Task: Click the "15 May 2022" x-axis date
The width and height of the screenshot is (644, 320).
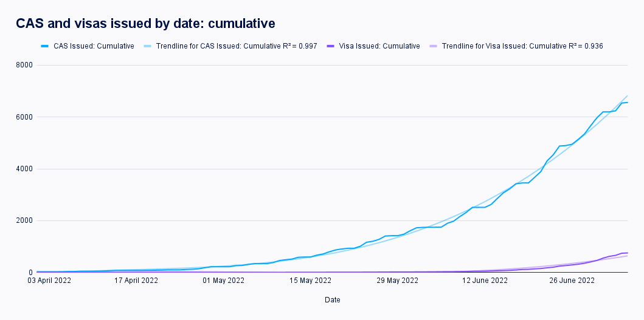Action: pyautogui.click(x=310, y=281)
